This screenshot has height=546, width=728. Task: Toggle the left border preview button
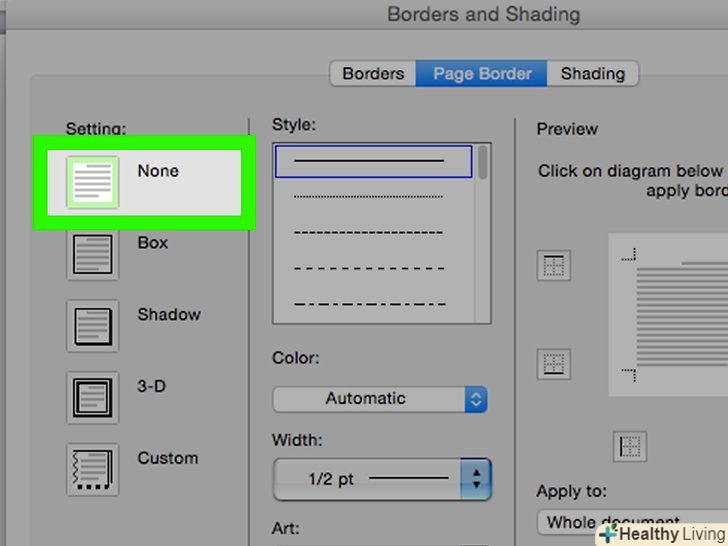pos(631,446)
